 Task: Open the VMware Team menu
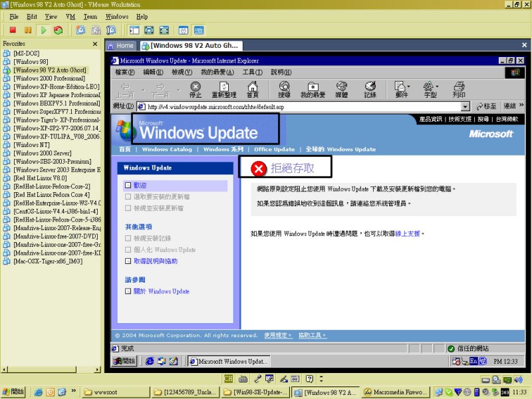pos(90,17)
